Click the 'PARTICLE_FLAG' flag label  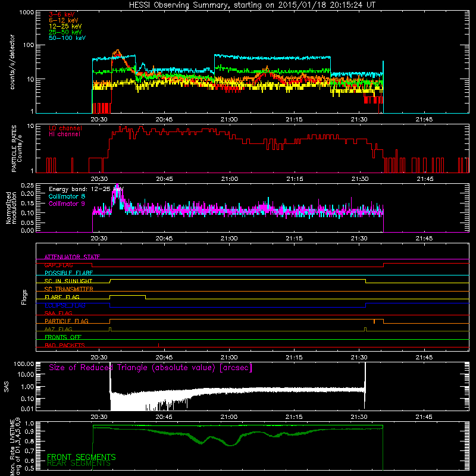pyautogui.click(x=67, y=321)
